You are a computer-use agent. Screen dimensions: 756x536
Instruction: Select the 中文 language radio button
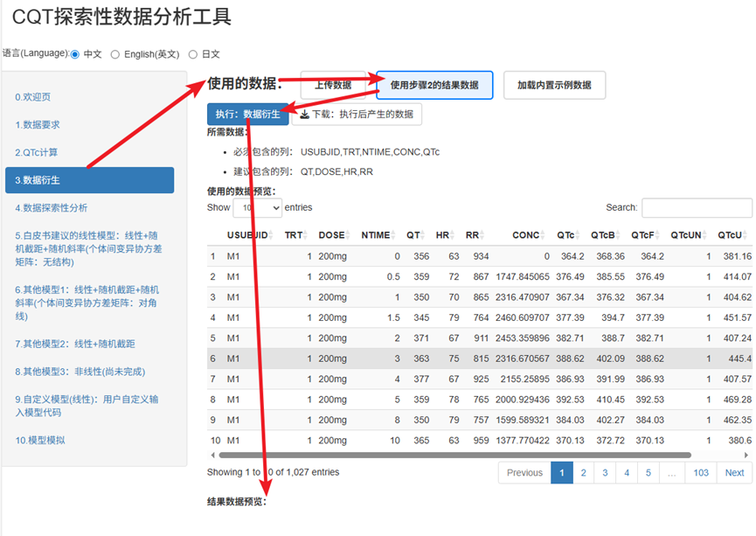[x=75, y=54]
